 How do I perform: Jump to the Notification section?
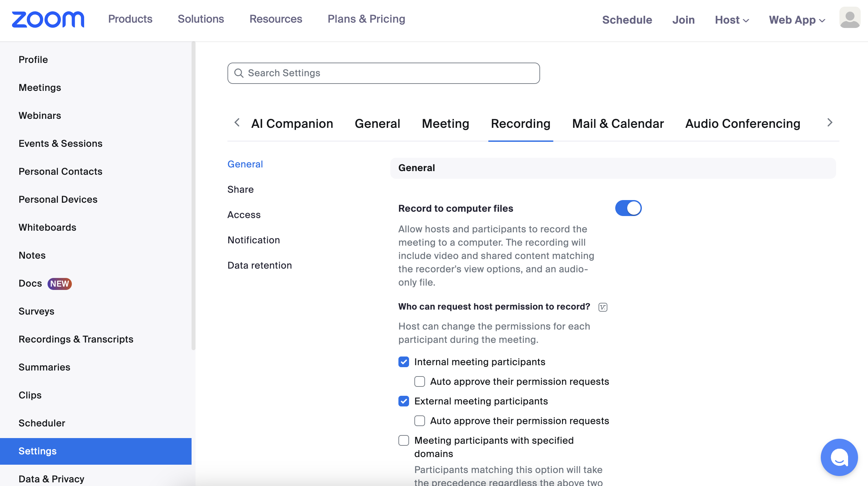tap(253, 240)
